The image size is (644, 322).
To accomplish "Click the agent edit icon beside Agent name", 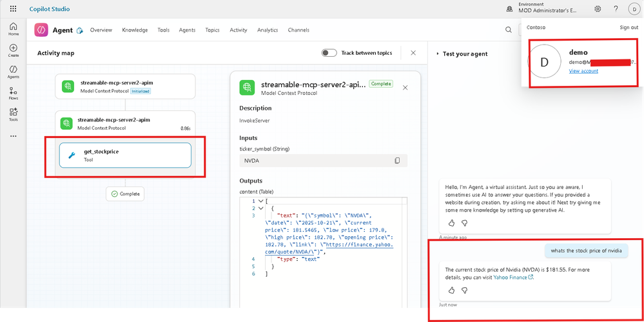I will [80, 30].
